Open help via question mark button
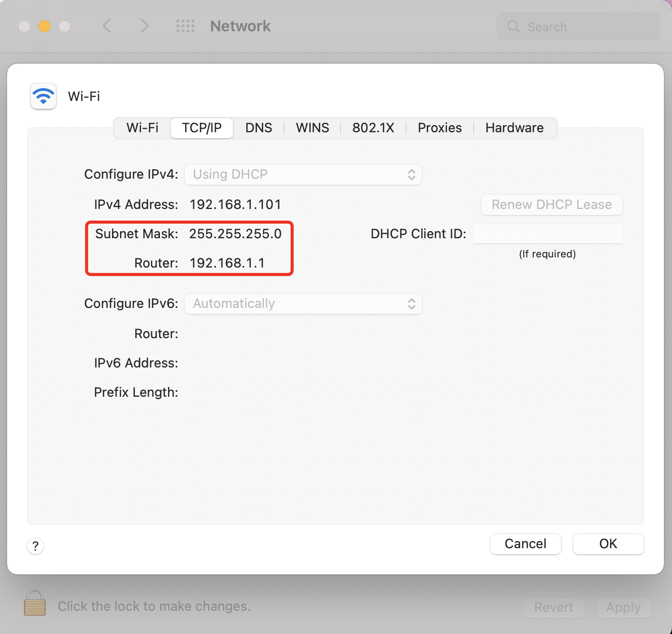 point(35,546)
